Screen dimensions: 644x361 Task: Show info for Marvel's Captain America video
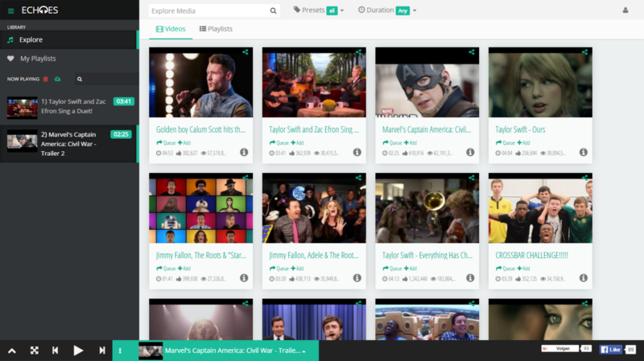pyautogui.click(x=470, y=152)
